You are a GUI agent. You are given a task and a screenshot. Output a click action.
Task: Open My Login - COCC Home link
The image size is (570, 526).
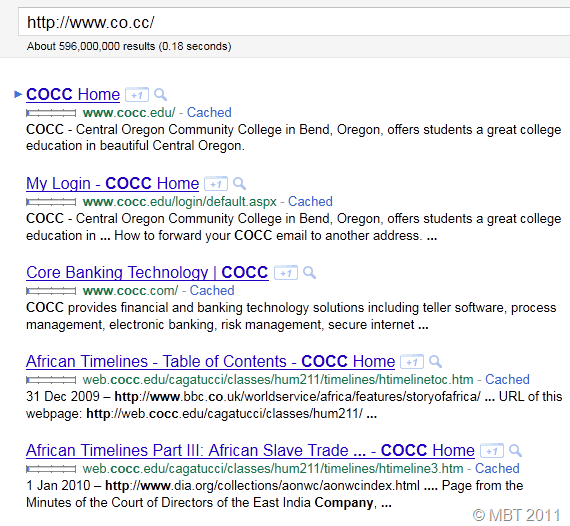coord(113,184)
